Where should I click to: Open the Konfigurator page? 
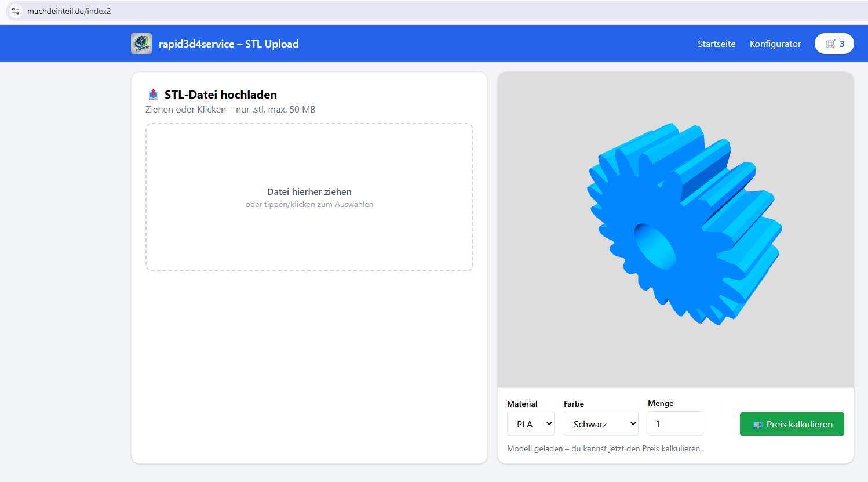coord(775,44)
